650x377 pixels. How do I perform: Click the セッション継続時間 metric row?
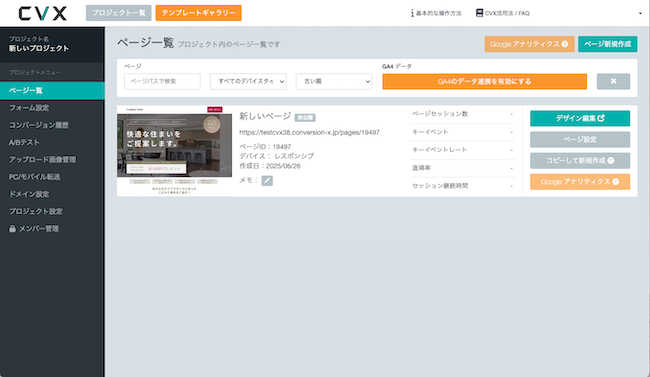462,186
